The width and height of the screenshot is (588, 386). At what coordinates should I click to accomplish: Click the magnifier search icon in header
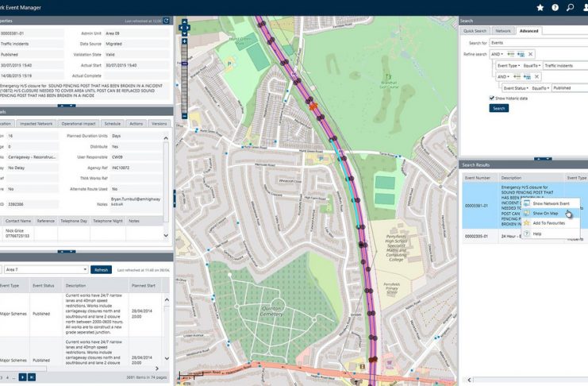pos(570,7)
